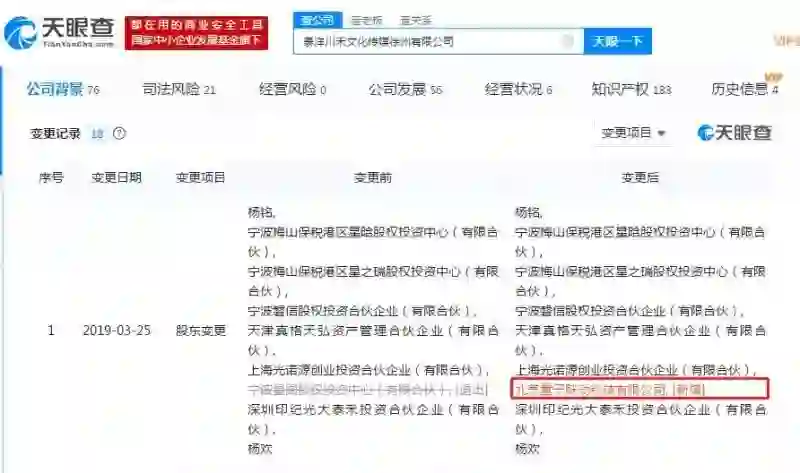The width and height of the screenshot is (800, 473).
Task: Click the red promotional banner beside logo
Action: tap(196, 32)
